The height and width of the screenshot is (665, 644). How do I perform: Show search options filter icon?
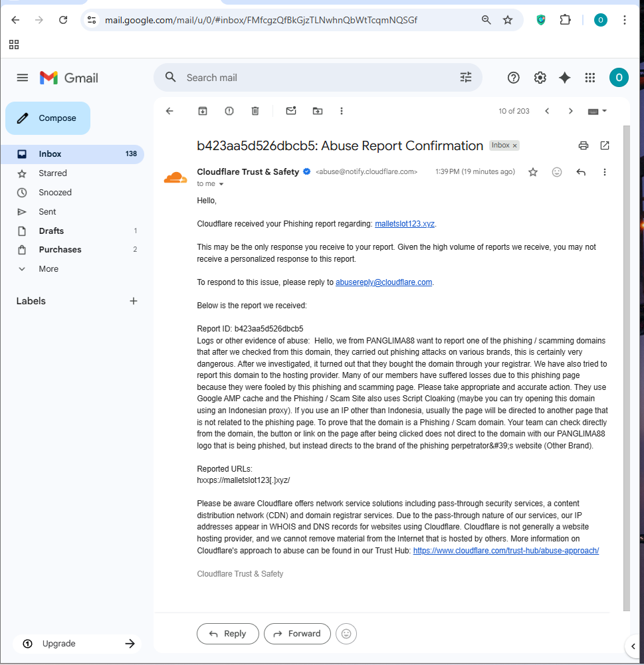click(x=466, y=77)
